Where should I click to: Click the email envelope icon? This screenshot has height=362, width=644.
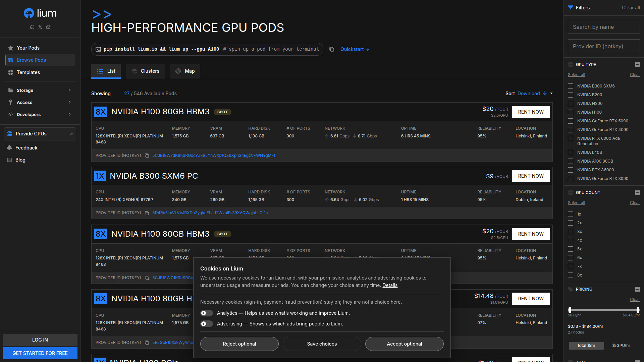click(x=48, y=27)
